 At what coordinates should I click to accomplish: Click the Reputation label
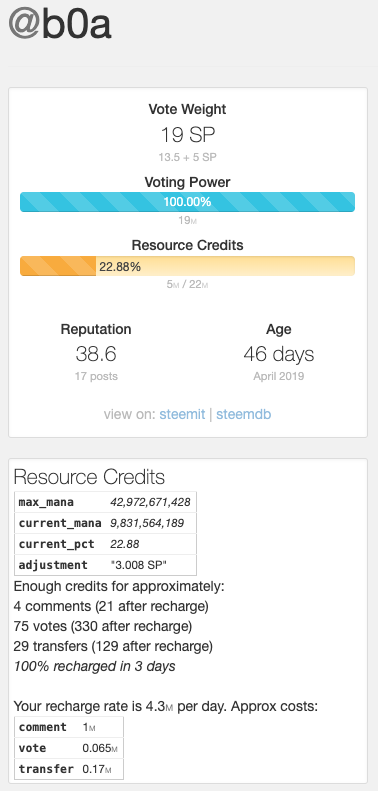96,329
